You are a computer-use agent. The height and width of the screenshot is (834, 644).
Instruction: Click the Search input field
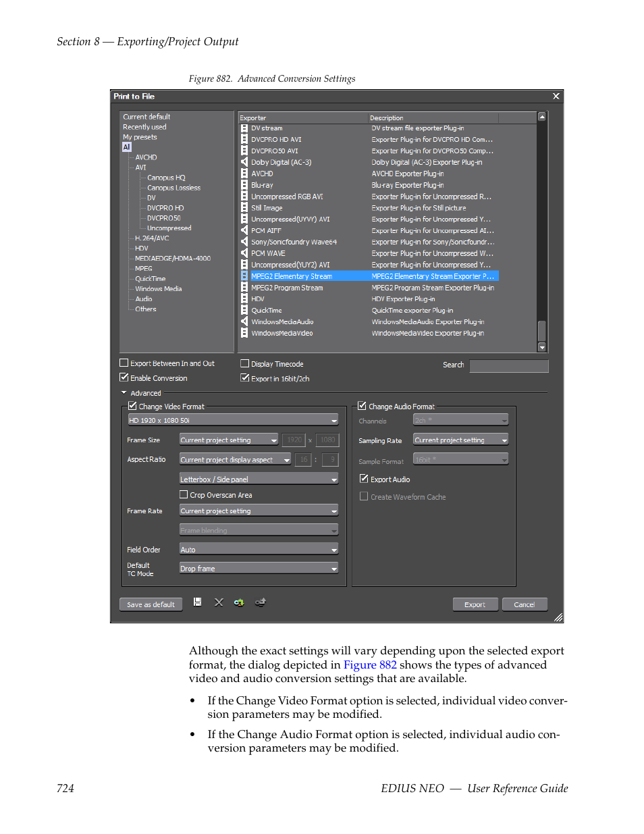pyautogui.click(x=509, y=365)
